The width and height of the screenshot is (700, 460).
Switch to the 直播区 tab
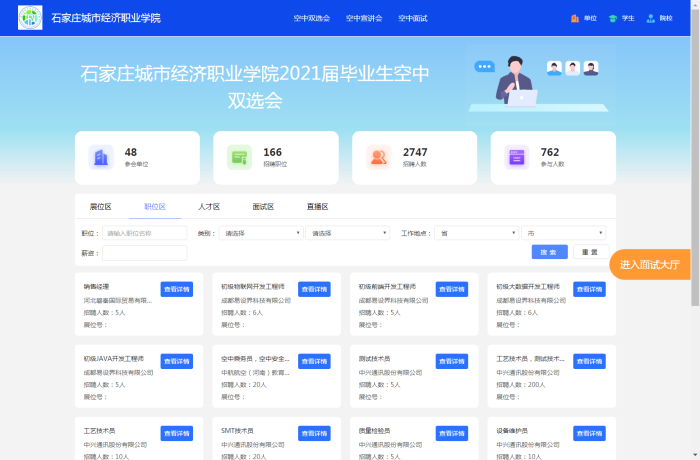[317, 207]
